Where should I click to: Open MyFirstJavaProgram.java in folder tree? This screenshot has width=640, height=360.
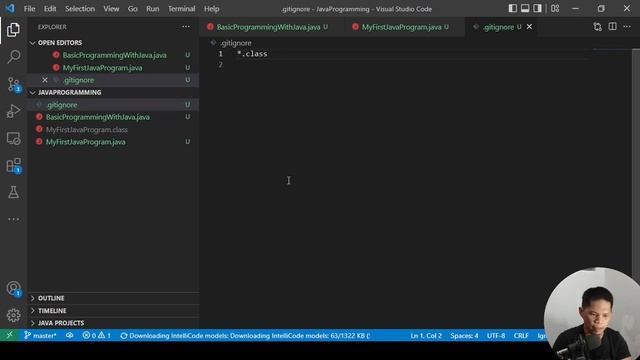[113, 142]
